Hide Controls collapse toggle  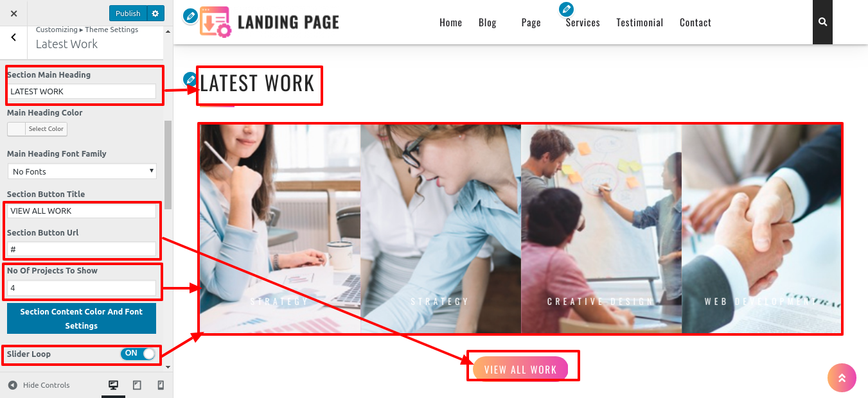point(39,385)
